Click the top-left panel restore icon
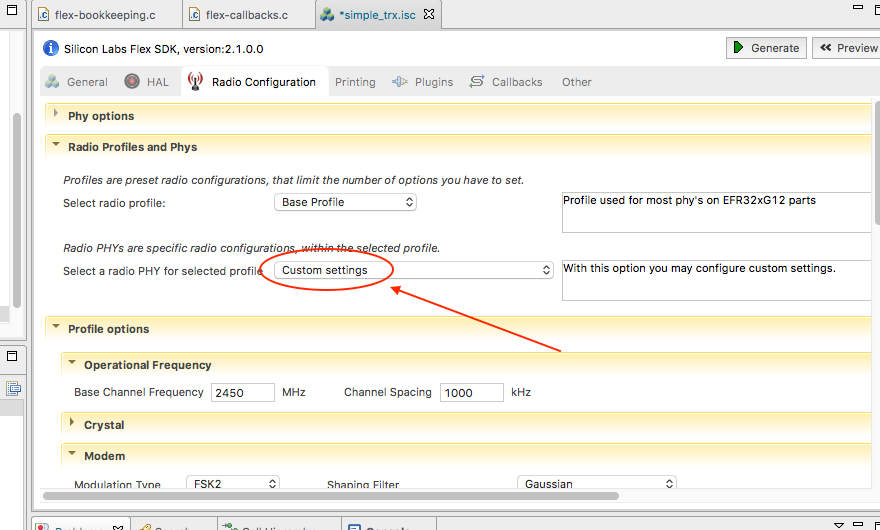 point(12,10)
